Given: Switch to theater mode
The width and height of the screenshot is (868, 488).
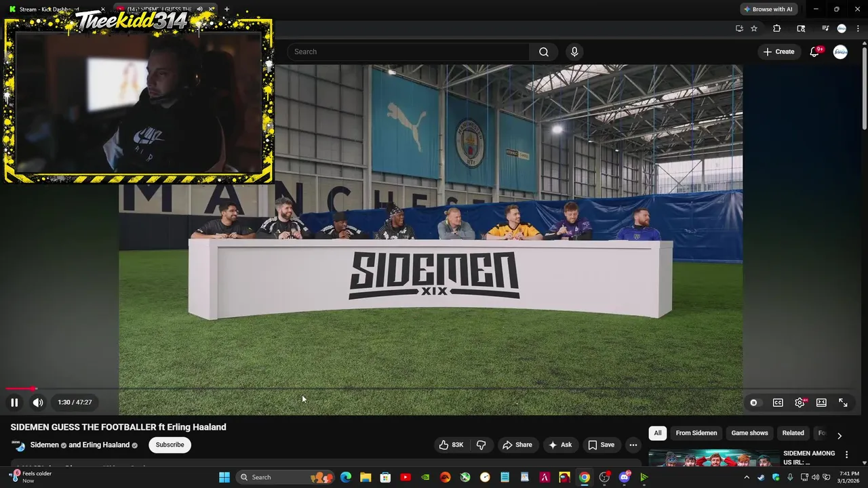Looking at the screenshot, I should tap(821, 403).
